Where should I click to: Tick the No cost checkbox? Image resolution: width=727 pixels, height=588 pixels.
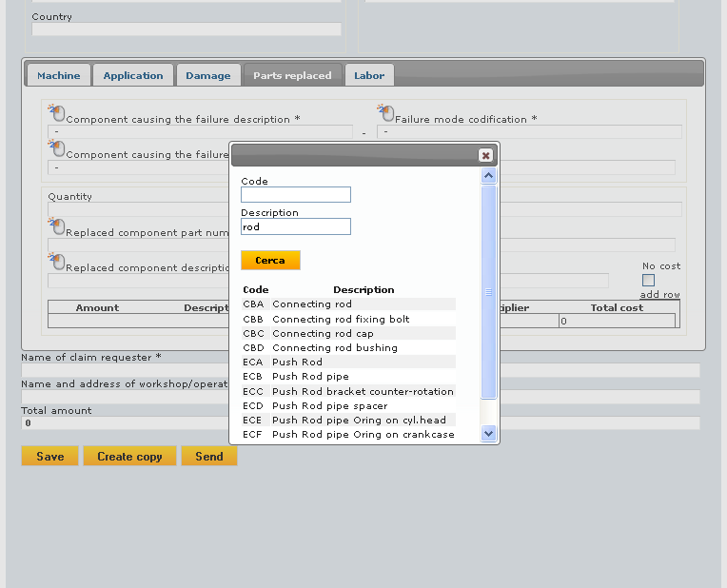pos(648,280)
